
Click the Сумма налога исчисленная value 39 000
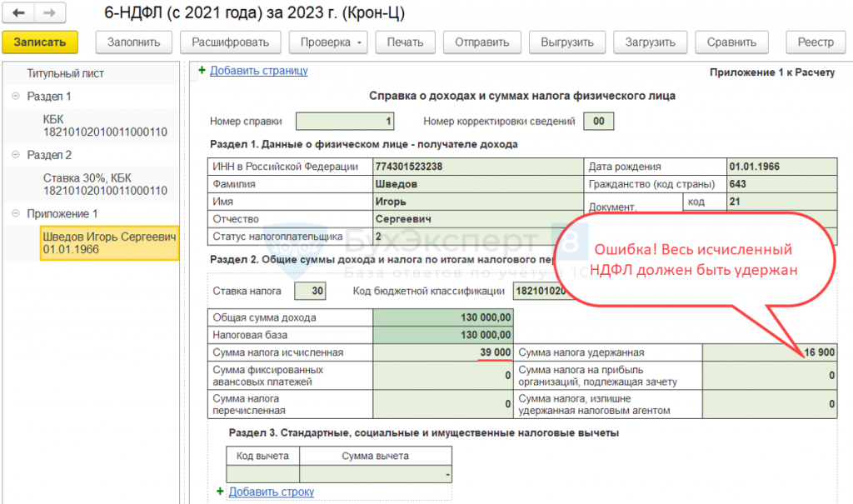pos(443,352)
